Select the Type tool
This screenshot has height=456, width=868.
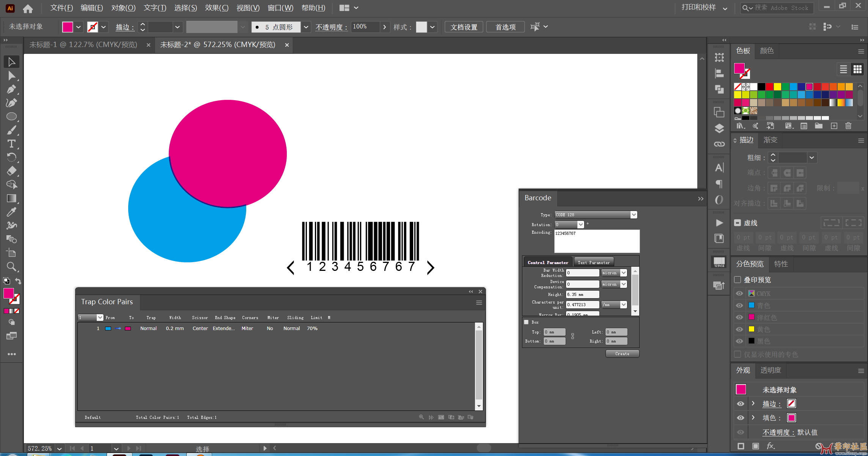click(x=11, y=144)
